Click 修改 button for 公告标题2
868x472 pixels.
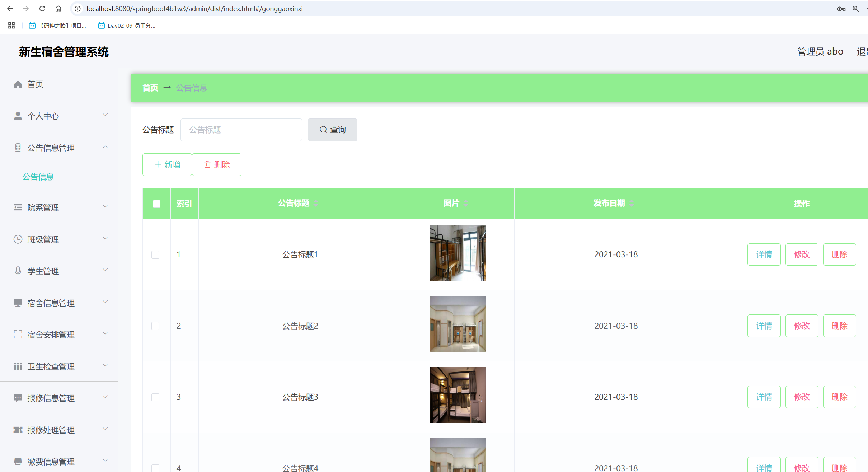[x=802, y=326]
